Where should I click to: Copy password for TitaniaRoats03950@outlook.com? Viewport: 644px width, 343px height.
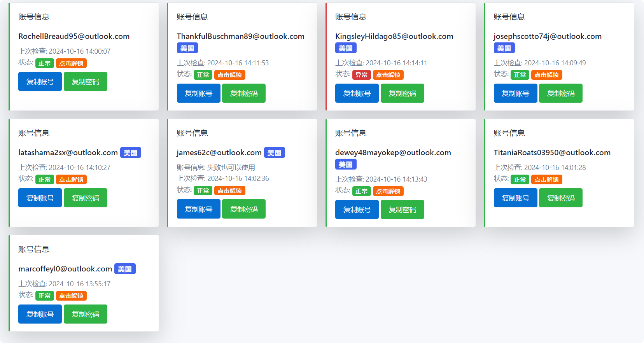[561, 198]
